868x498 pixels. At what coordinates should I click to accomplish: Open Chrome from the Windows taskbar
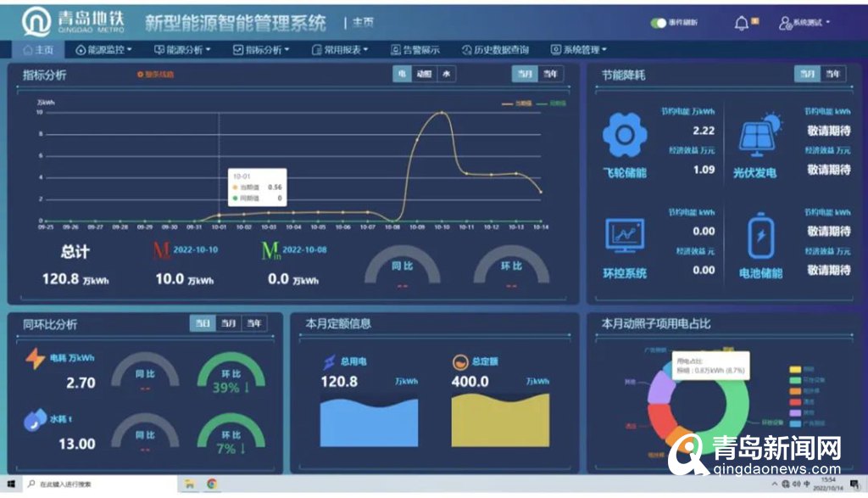click(211, 484)
